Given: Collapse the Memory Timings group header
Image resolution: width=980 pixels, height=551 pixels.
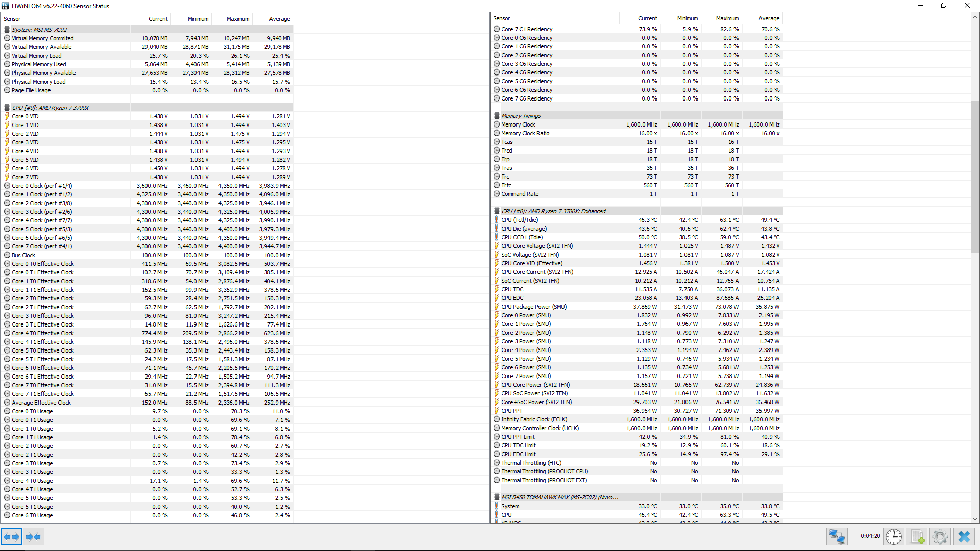Looking at the screenshot, I should (521, 116).
